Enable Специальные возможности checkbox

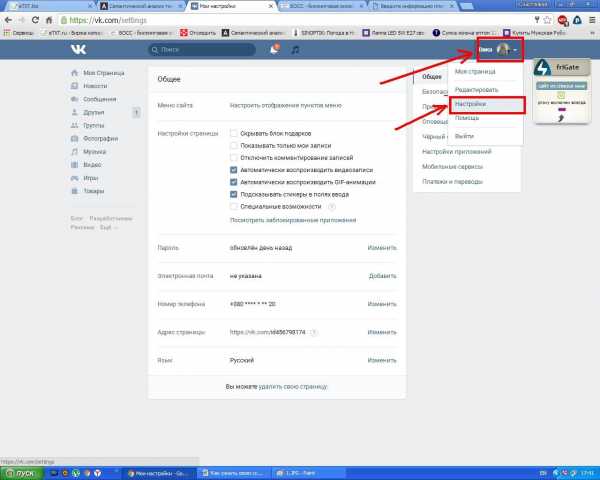tap(233, 207)
